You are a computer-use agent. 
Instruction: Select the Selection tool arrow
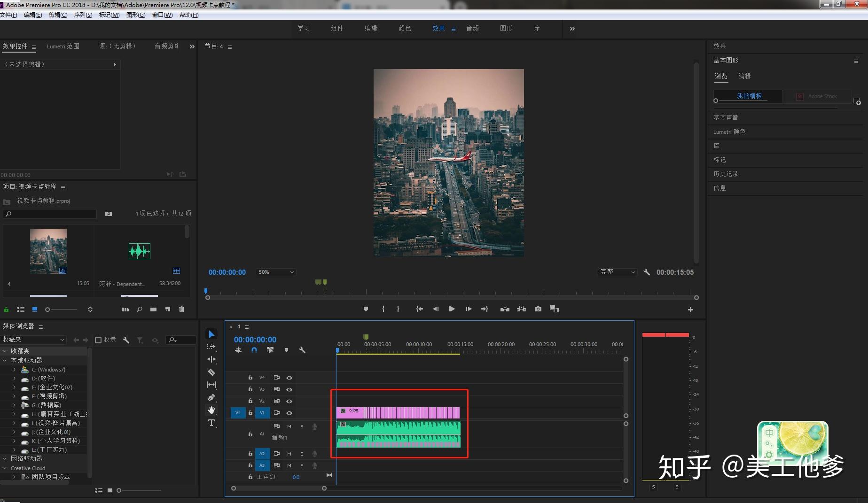tap(211, 334)
